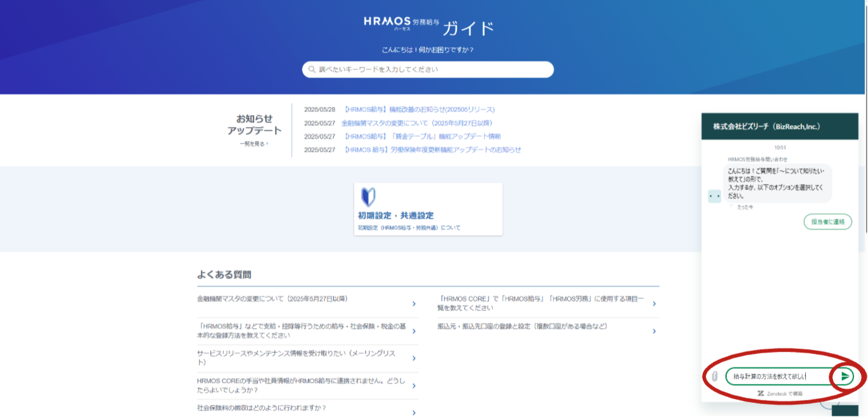868x418 pixels.
Task: Open 労働保険年度更新機能アップデートのお知らせ link
Action: click(x=432, y=150)
